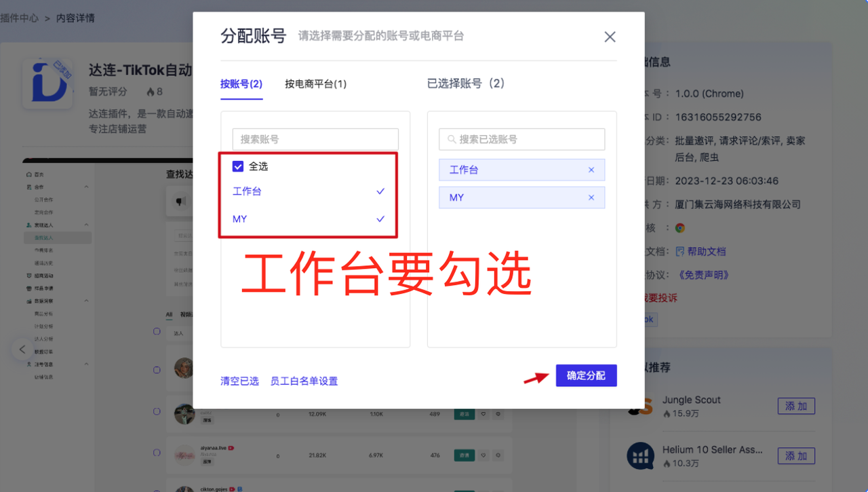Viewport: 868px width, 492px height.
Task: Switch to the 按电商平台(1) tab
Action: point(315,84)
